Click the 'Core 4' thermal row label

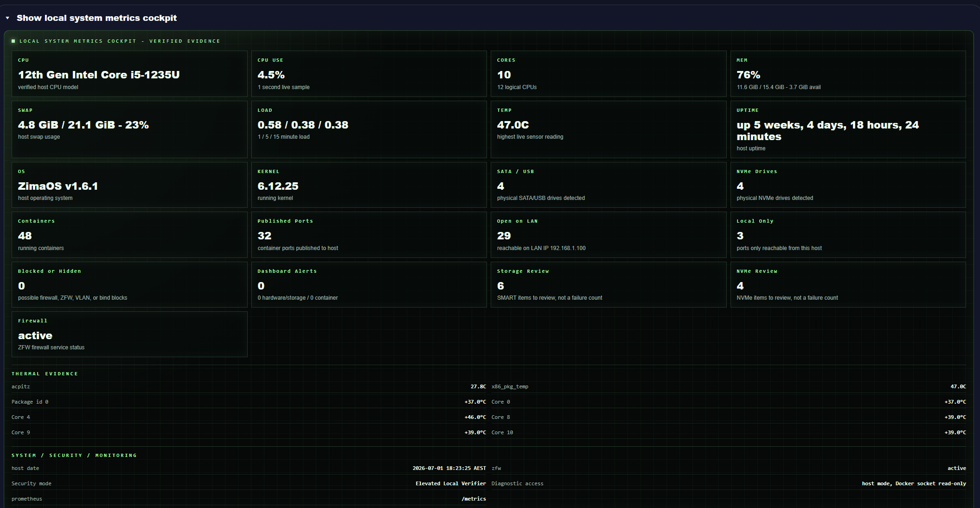point(20,417)
